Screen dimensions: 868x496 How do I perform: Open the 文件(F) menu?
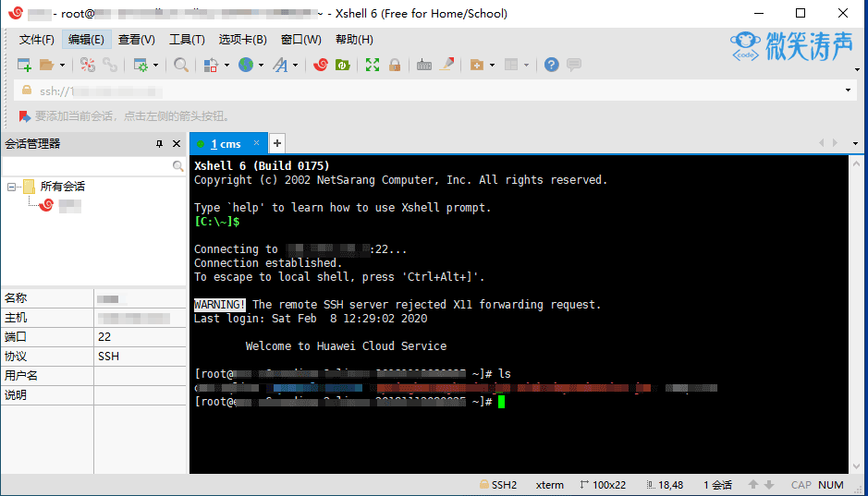[x=37, y=40]
